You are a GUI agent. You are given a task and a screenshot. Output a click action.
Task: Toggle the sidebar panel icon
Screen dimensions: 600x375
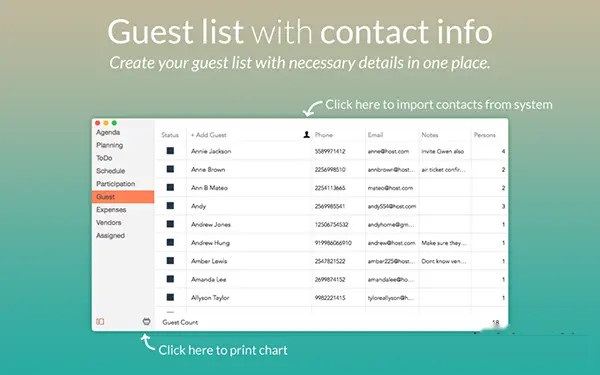100,321
